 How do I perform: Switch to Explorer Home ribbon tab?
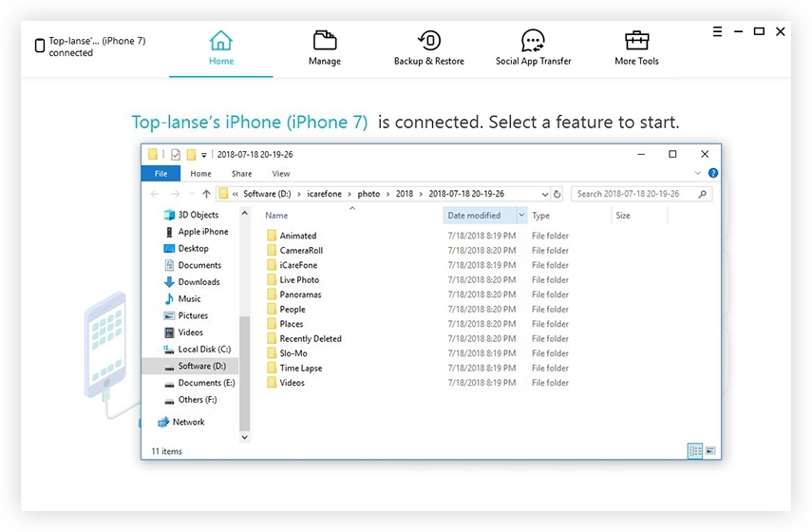point(200,174)
